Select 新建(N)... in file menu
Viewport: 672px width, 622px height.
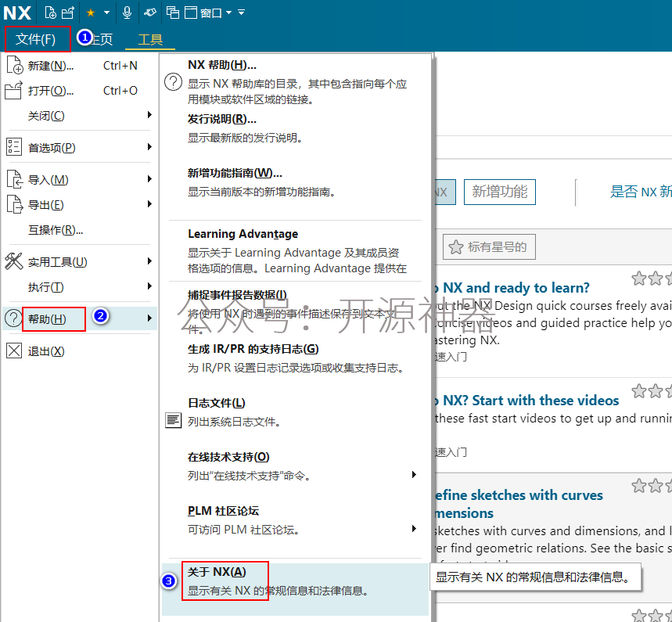tap(79, 66)
